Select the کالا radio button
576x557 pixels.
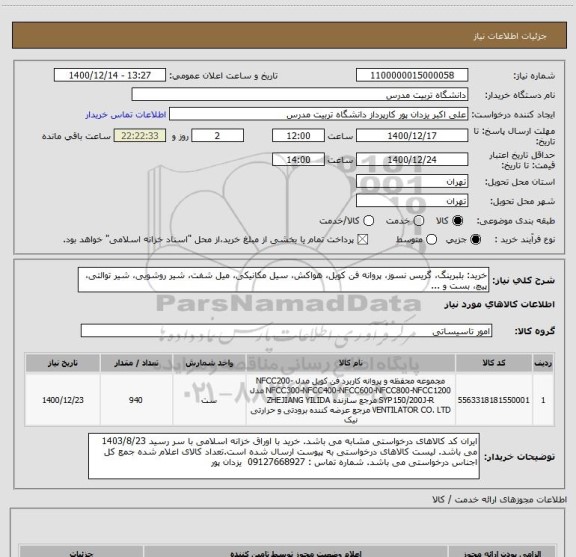[x=458, y=220]
